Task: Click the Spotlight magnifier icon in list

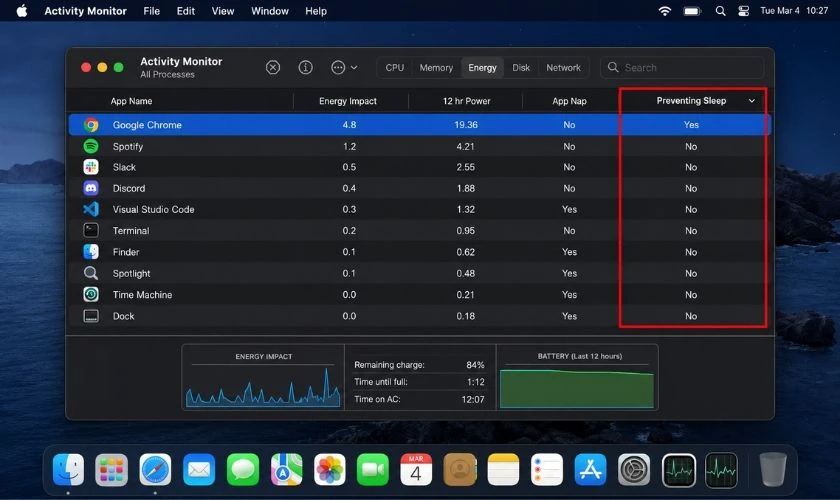Action: point(91,273)
